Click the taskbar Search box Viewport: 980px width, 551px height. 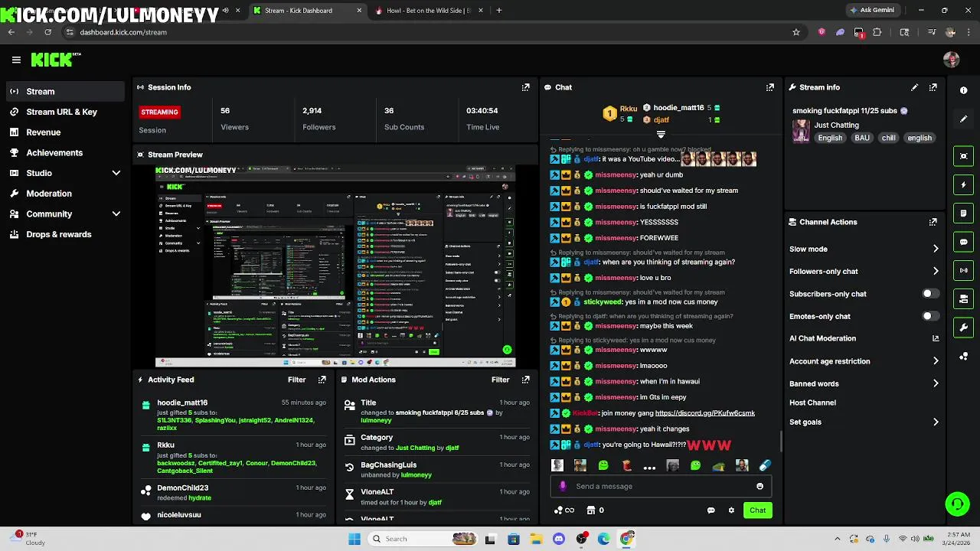pos(423,539)
